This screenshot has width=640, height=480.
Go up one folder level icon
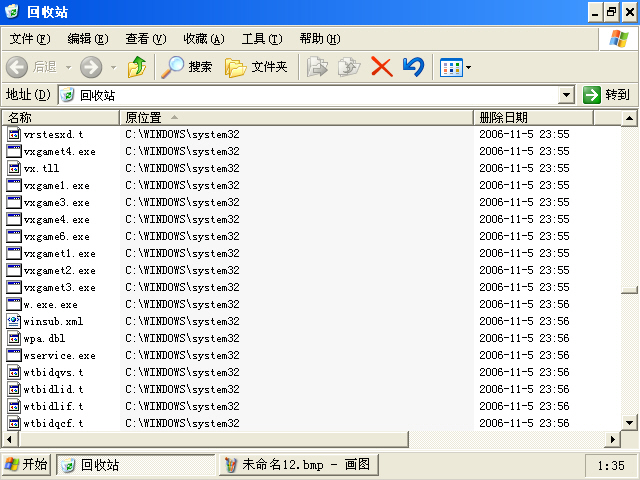(x=137, y=67)
